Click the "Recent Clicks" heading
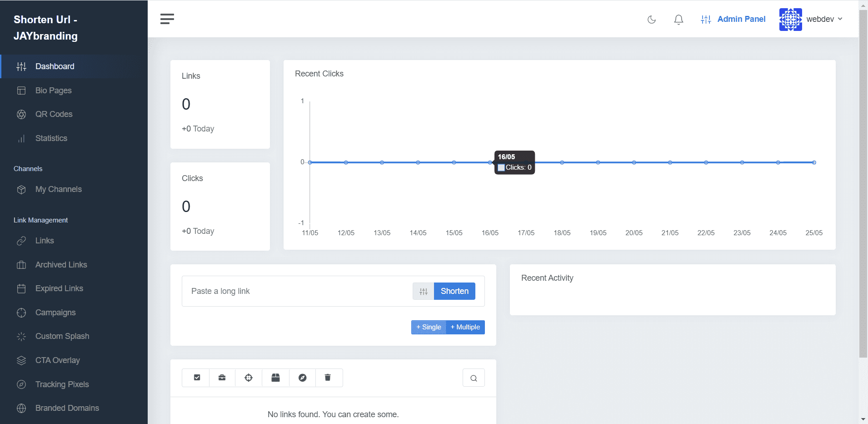This screenshot has height=424, width=868. (319, 74)
